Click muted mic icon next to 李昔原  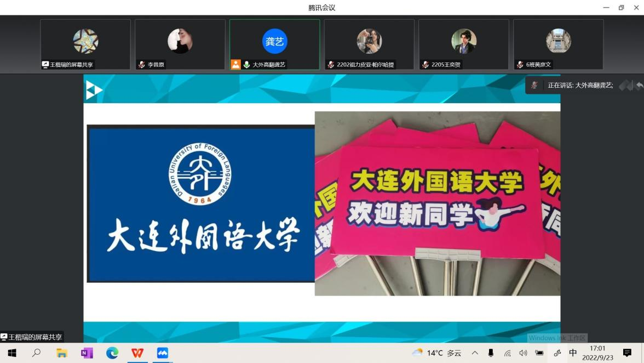pyautogui.click(x=142, y=65)
